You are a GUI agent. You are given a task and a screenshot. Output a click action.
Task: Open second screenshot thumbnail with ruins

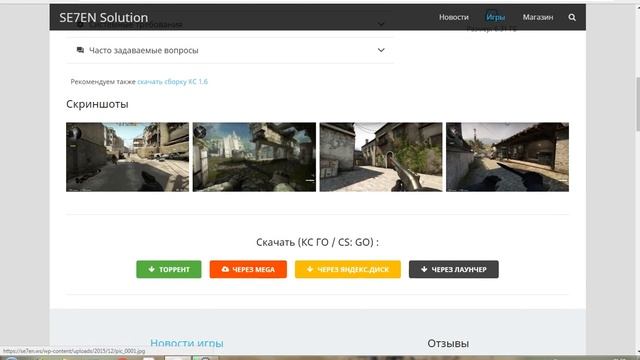[x=254, y=157]
